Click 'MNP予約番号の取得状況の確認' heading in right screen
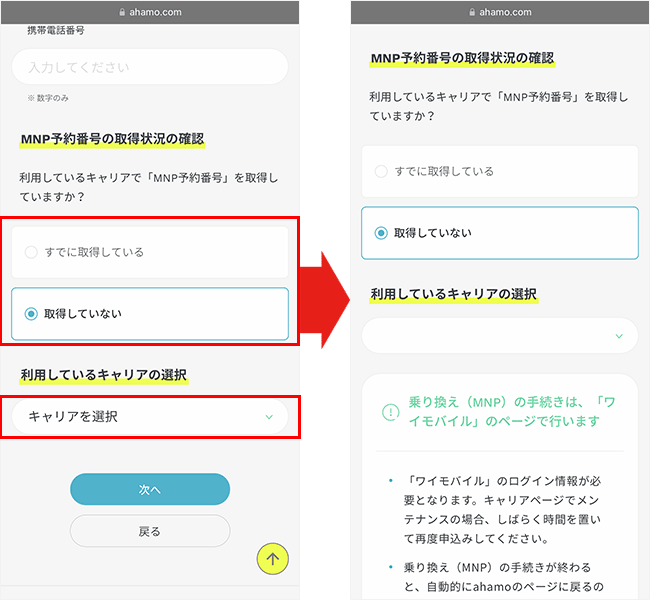 (462, 58)
